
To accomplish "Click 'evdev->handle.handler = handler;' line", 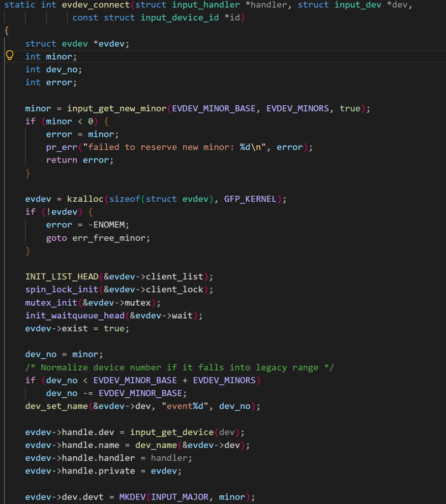I will point(109,458).
